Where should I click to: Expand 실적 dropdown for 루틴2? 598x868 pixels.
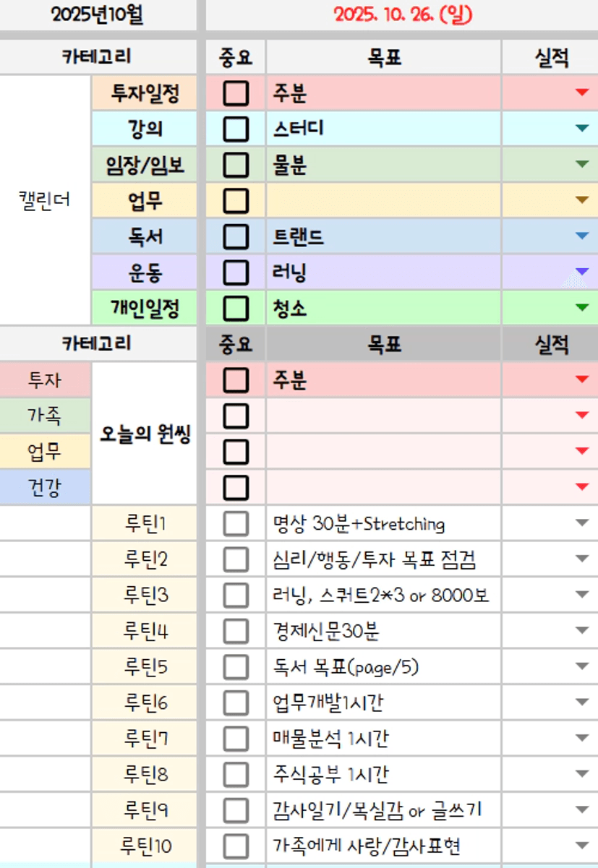click(x=582, y=559)
